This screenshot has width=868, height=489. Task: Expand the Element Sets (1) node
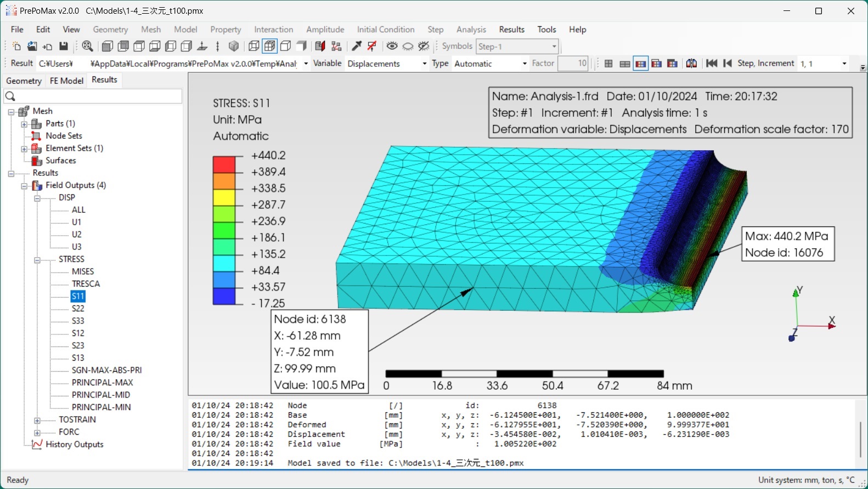pos(24,149)
